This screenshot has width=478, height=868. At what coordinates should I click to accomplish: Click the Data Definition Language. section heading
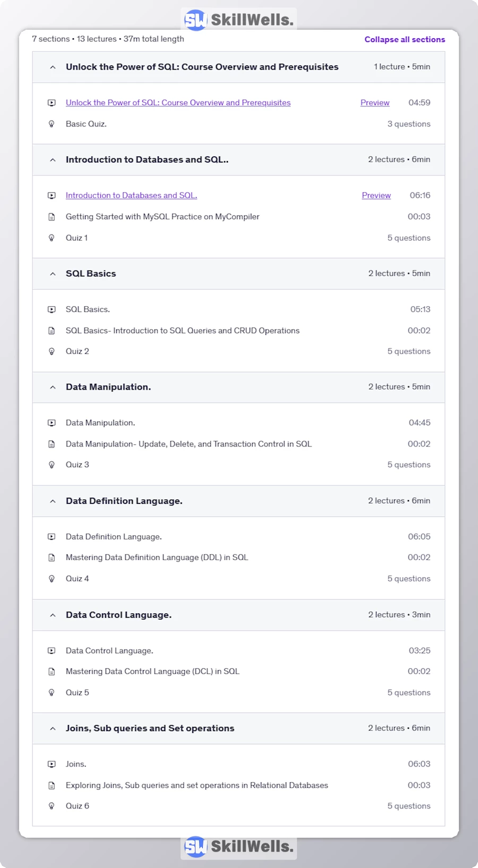pos(124,501)
